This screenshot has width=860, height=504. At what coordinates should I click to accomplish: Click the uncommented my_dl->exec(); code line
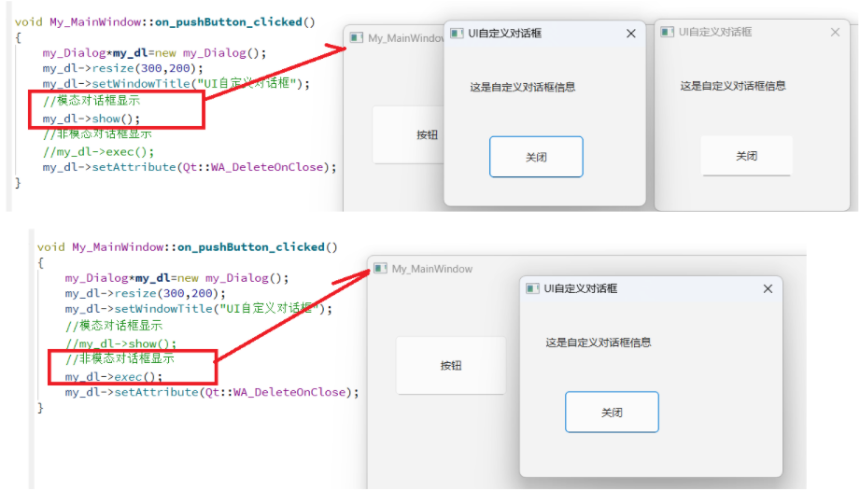[114, 377]
